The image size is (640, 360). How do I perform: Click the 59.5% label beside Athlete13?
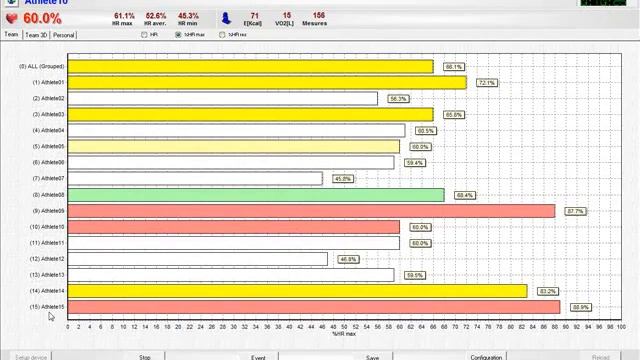pyautogui.click(x=415, y=276)
